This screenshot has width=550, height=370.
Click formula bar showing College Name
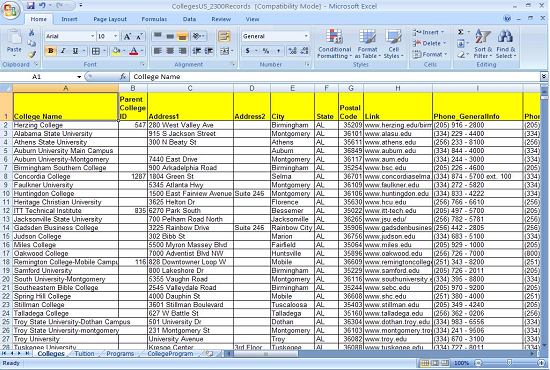(335, 76)
